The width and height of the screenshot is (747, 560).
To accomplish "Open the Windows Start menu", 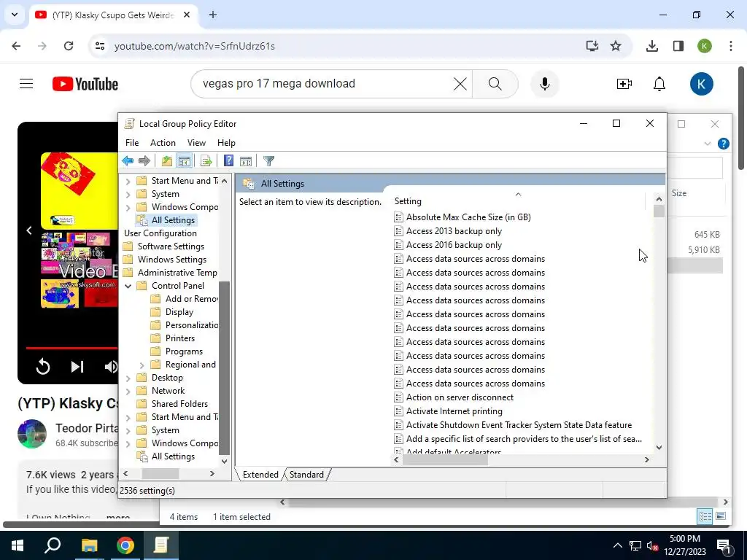I will (18, 545).
